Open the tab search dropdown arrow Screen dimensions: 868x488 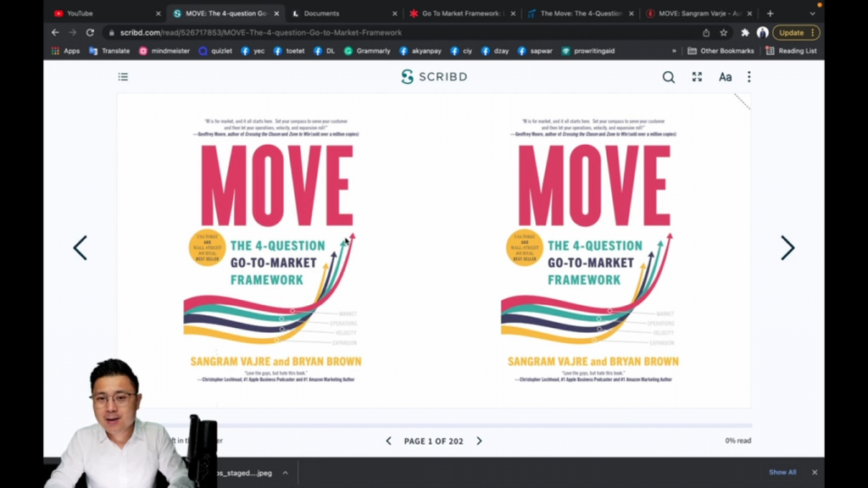(812, 14)
